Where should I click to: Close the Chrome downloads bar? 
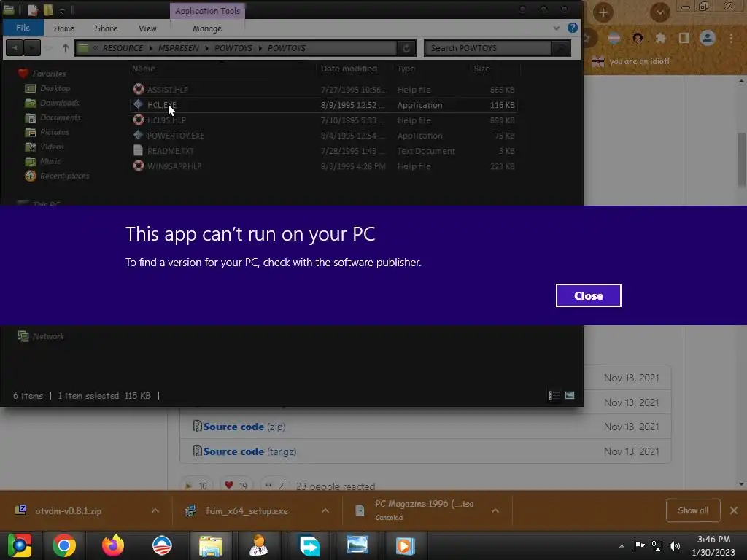click(734, 510)
